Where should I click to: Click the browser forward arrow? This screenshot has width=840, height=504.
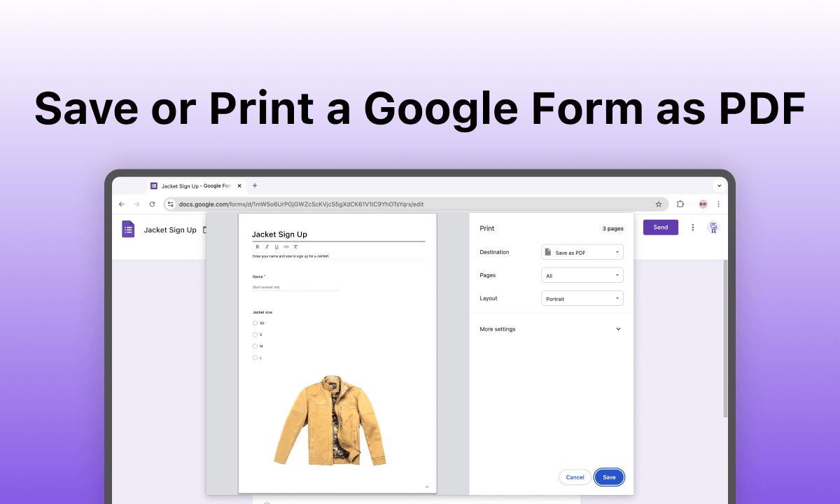pyautogui.click(x=136, y=204)
